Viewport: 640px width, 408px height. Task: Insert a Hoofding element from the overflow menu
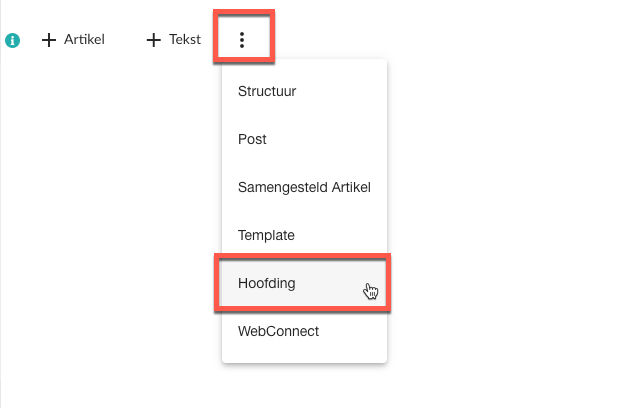pyautogui.click(x=304, y=283)
